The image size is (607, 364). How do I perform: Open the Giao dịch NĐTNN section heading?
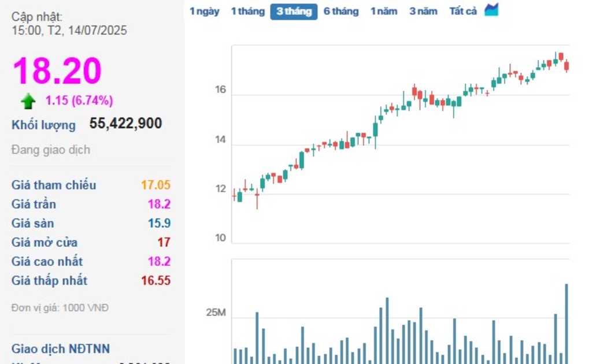(61, 349)
